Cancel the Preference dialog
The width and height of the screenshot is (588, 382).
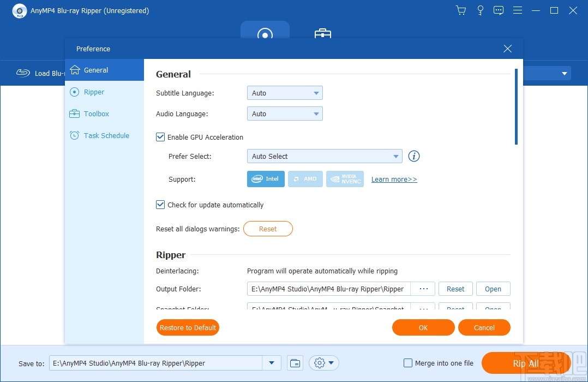click(484, 327)
